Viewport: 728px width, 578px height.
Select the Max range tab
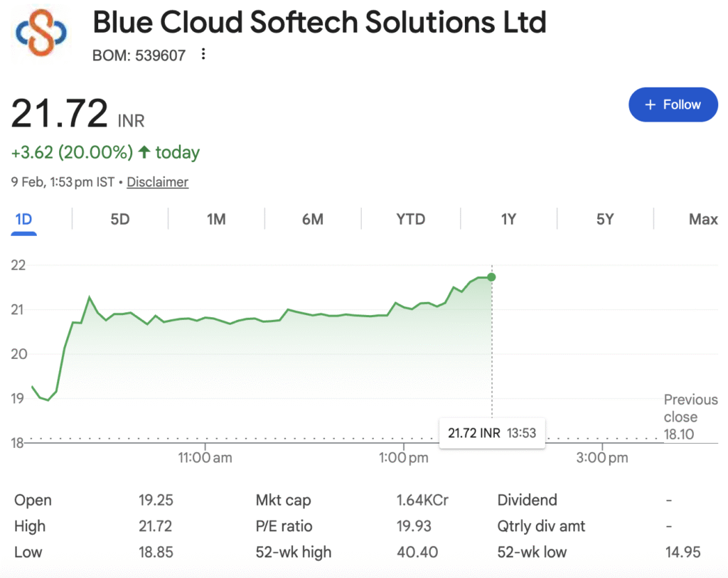[x=702, y=219]
